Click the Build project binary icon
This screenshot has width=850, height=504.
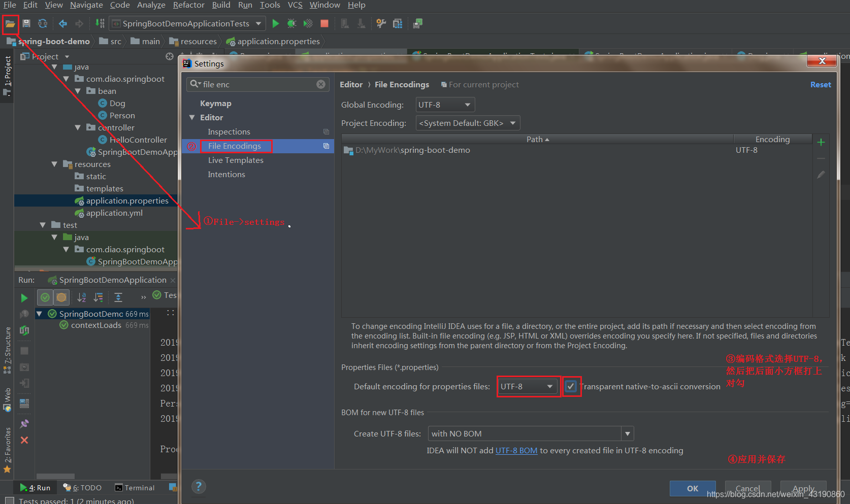(x=100, y=23)
